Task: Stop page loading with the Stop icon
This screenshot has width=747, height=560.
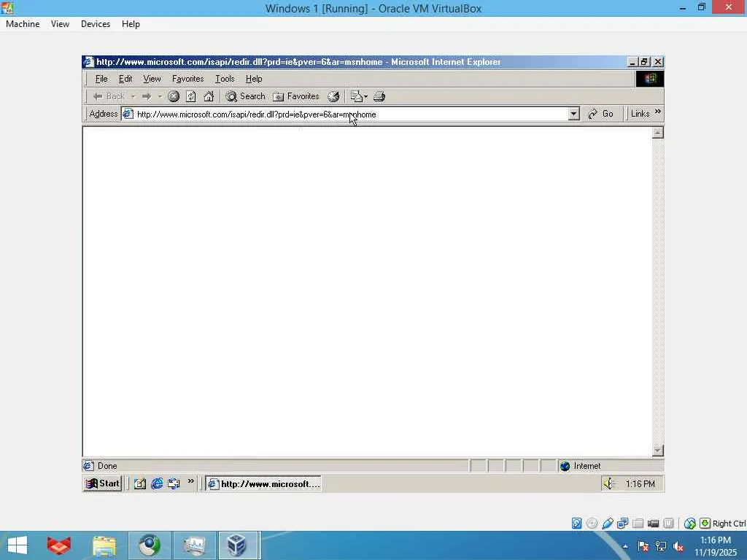Action: pos(174,97)
